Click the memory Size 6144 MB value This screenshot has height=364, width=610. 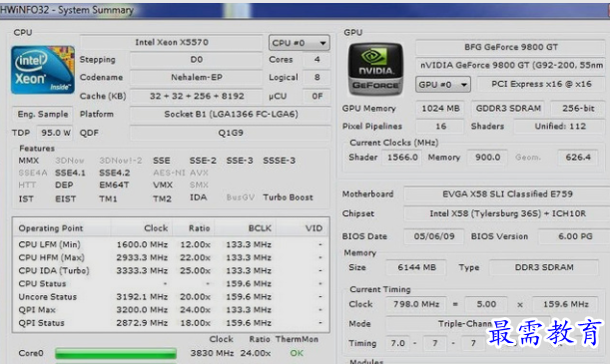click(x=416, y=267)
